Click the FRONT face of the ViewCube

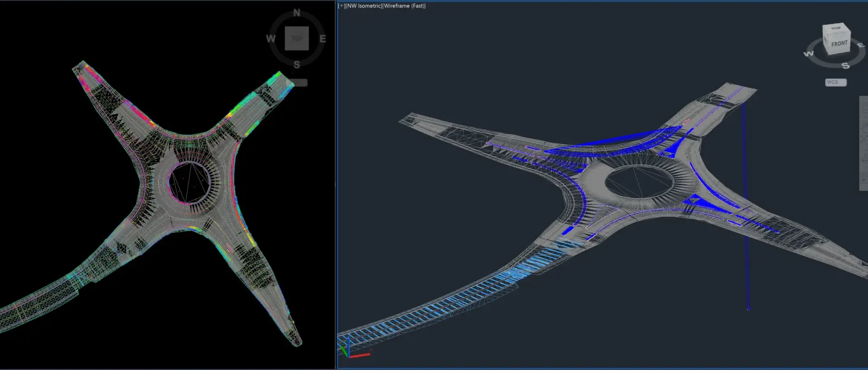coord(839,44)
